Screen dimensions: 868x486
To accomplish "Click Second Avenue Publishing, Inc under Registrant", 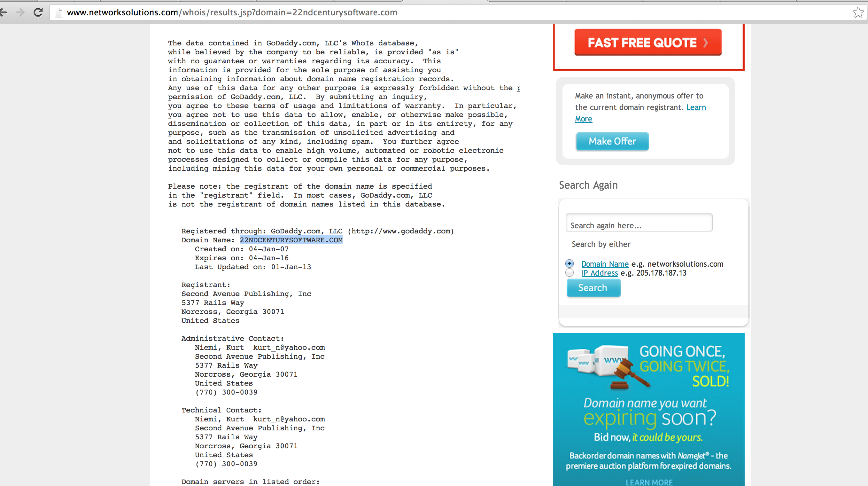I will click(246, 294).
